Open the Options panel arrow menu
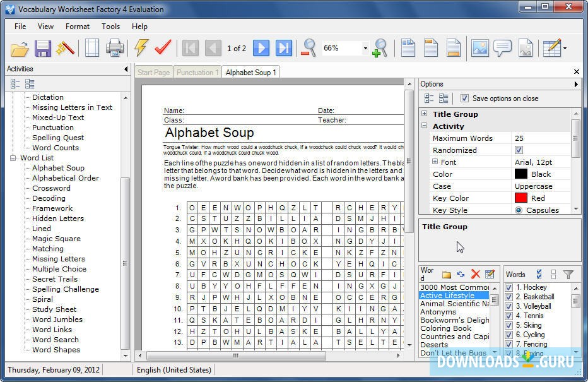 [x=575, y=84]
